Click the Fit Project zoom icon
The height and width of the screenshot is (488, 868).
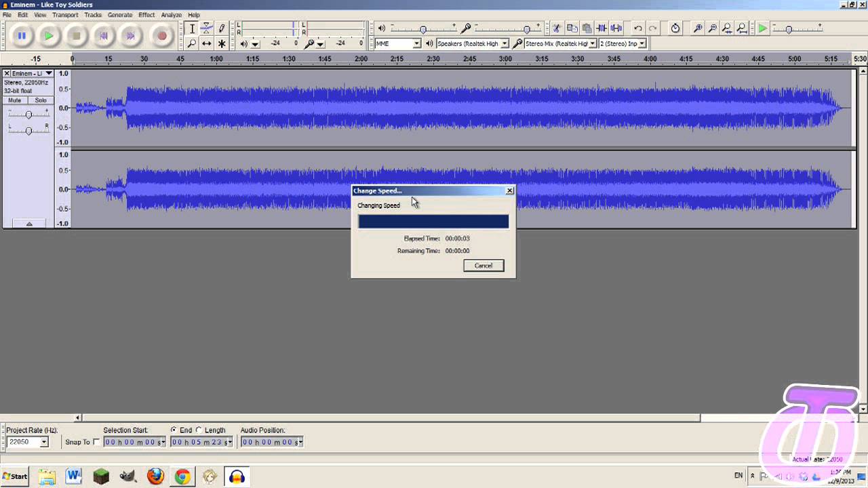tap(743, 28)
